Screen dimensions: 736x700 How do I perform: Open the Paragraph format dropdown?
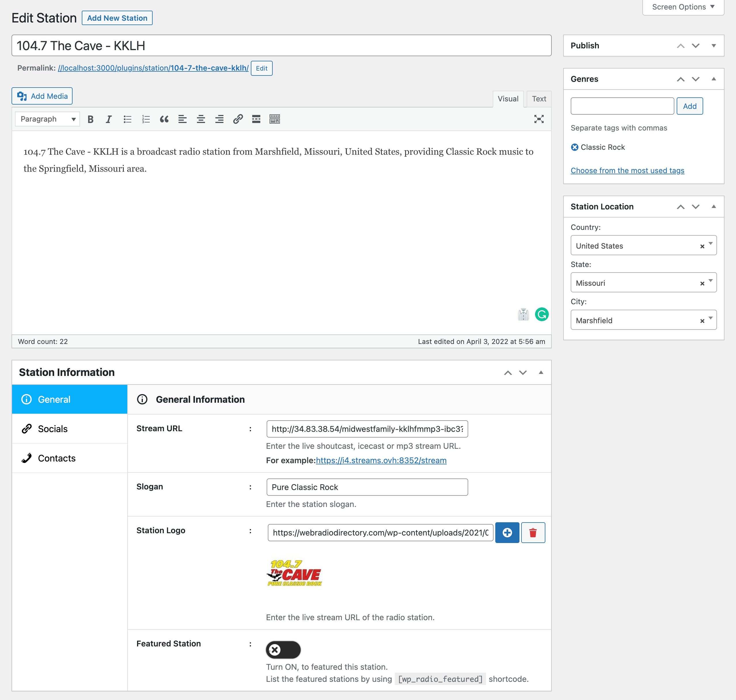(x=48, y=119)
